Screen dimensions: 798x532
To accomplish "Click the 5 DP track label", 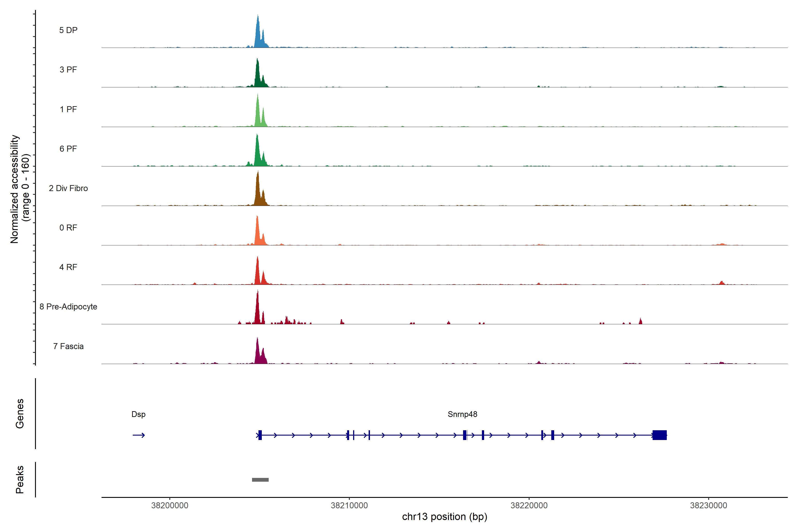I will coord(68,30).
